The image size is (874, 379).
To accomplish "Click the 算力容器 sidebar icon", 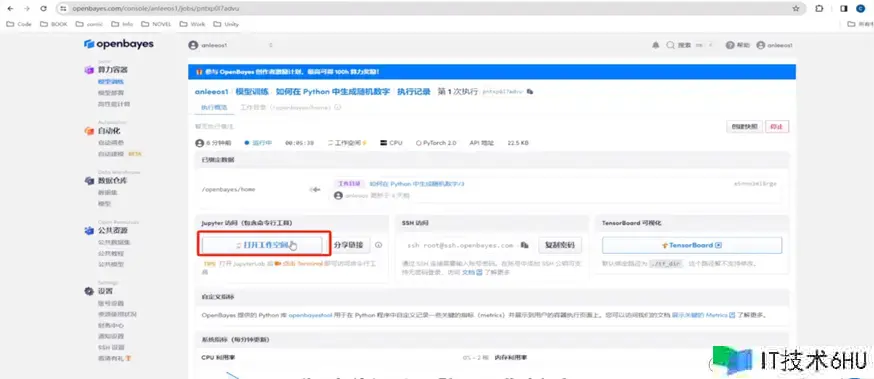I will pos(89,70).
